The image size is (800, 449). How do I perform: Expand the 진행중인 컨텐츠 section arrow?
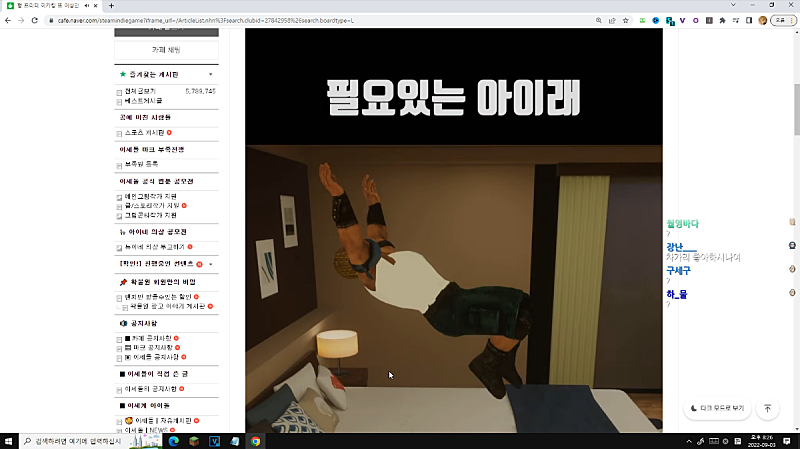pyautogui.click(x=211, y=264)
